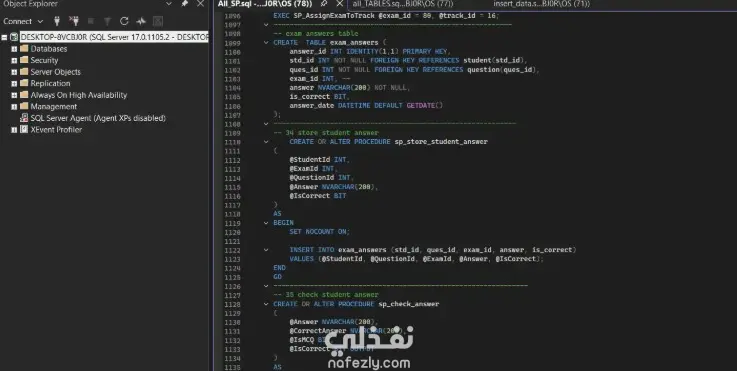Select the Security tree item
Image resolution: width=737 pixels, height=371 pixels.
[x=44, y=60]
